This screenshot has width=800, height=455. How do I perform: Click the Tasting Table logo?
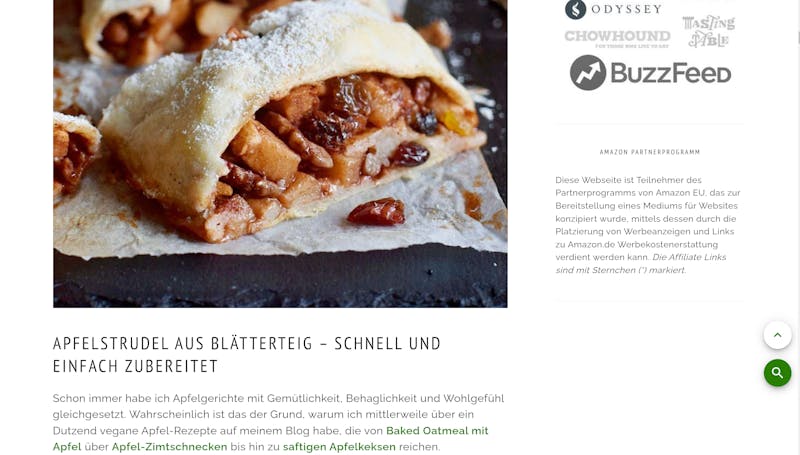pyautogui.click(x=709, y=31)
